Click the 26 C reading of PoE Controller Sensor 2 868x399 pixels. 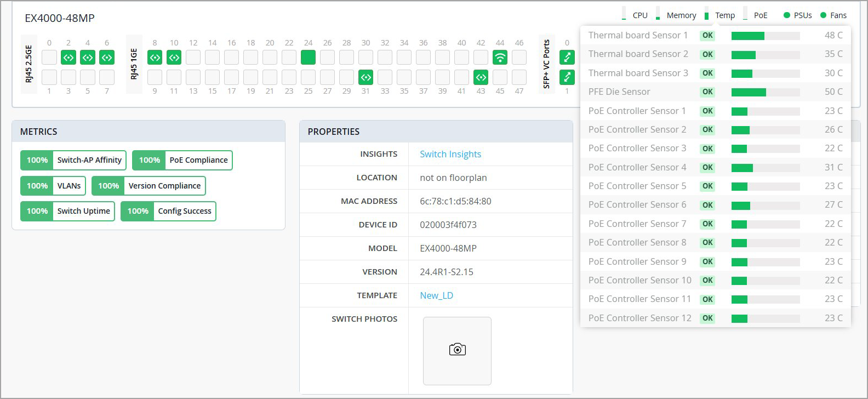833,129
